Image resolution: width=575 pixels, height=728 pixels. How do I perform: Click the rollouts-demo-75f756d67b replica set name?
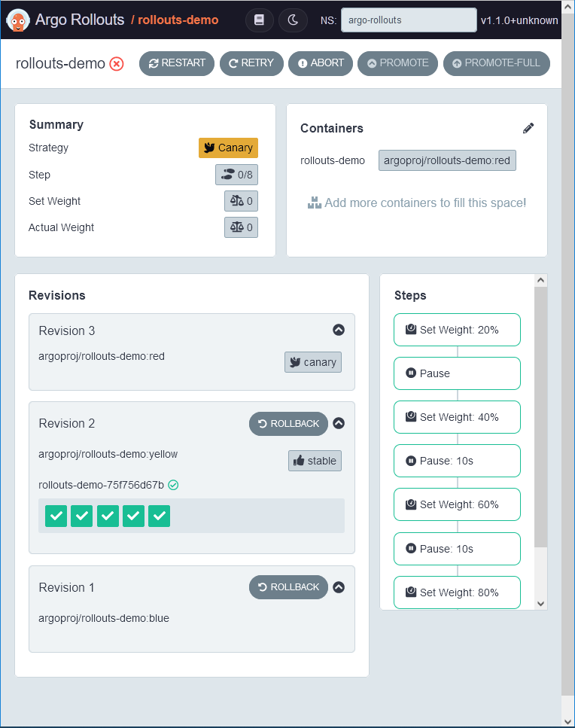pos(101,485)
